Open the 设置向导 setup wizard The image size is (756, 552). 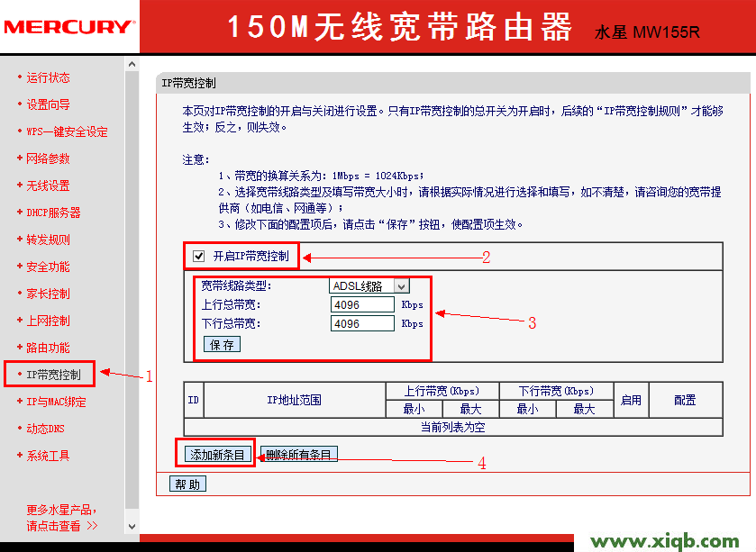point(48,104)
